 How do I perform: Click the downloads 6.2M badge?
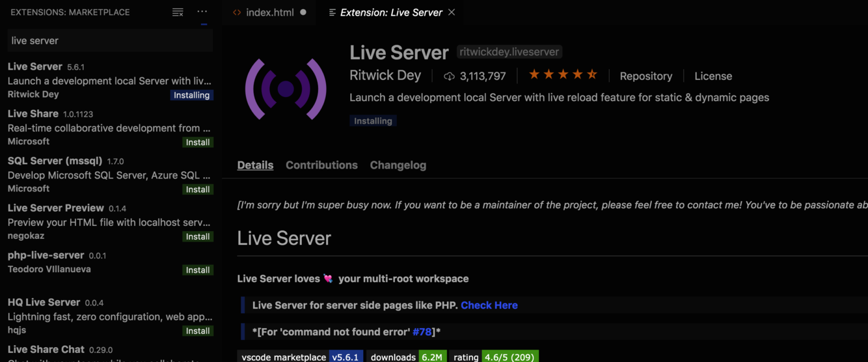click(407, 357)
